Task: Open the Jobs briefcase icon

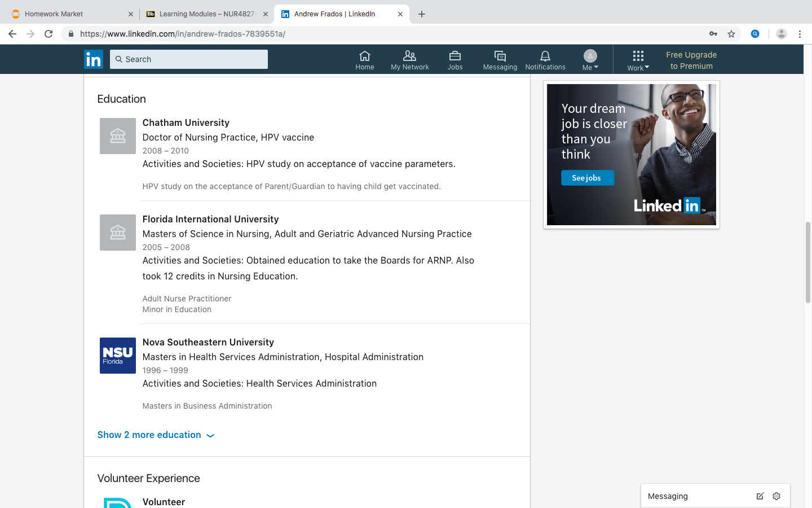Action: pos(455,60)
